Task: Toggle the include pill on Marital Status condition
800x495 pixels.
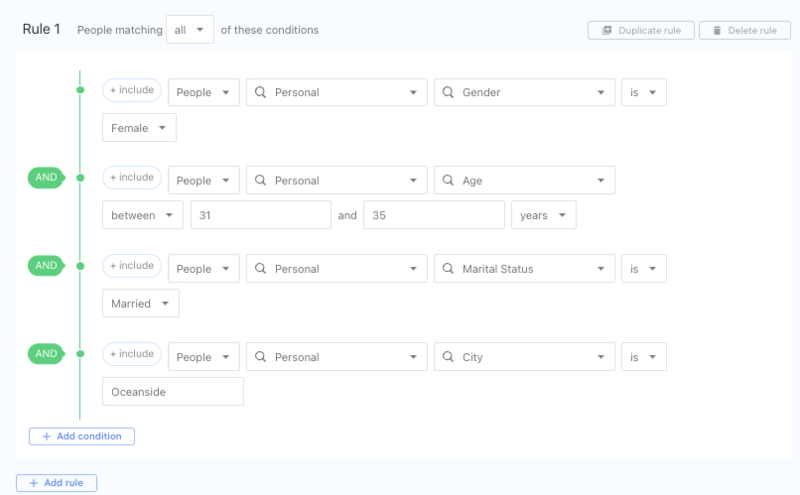Action: [x=132, y=267]
